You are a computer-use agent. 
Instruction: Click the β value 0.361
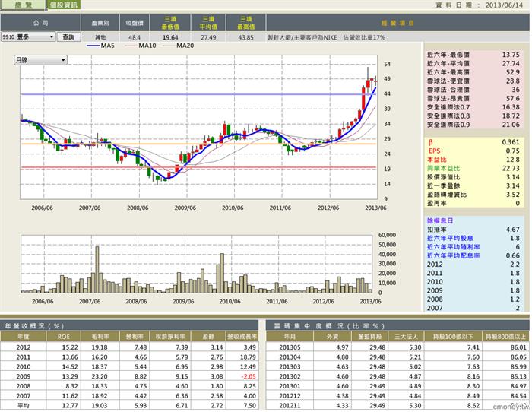[511, 142]
